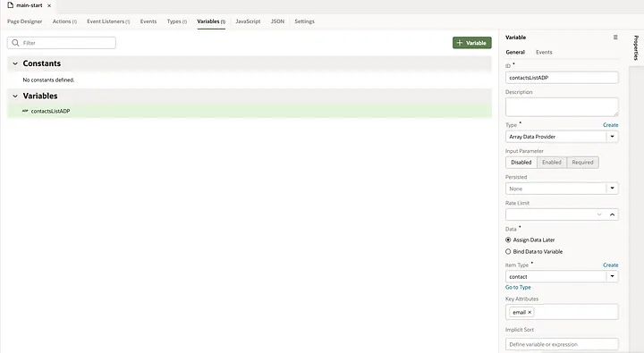Select Bind Data to Variable radio button

pos(508,252)
